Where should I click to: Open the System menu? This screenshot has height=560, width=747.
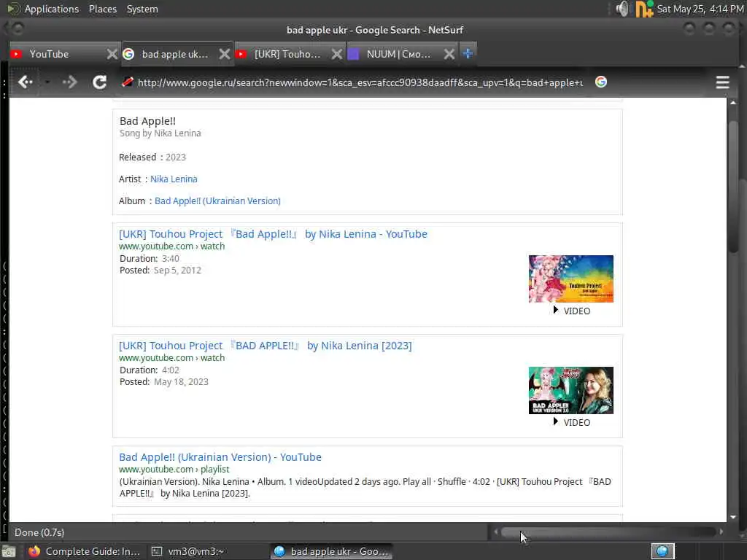point(142,9)
